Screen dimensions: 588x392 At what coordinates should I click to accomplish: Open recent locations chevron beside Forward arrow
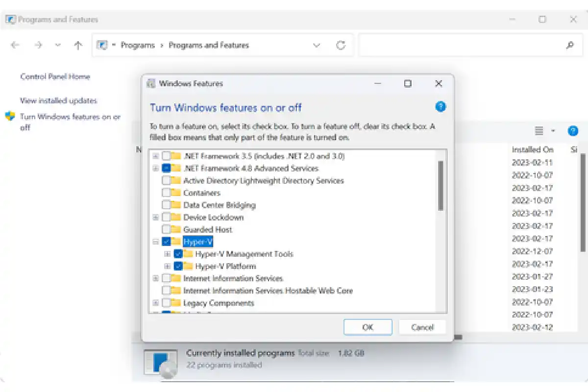[x=58, y=45]
